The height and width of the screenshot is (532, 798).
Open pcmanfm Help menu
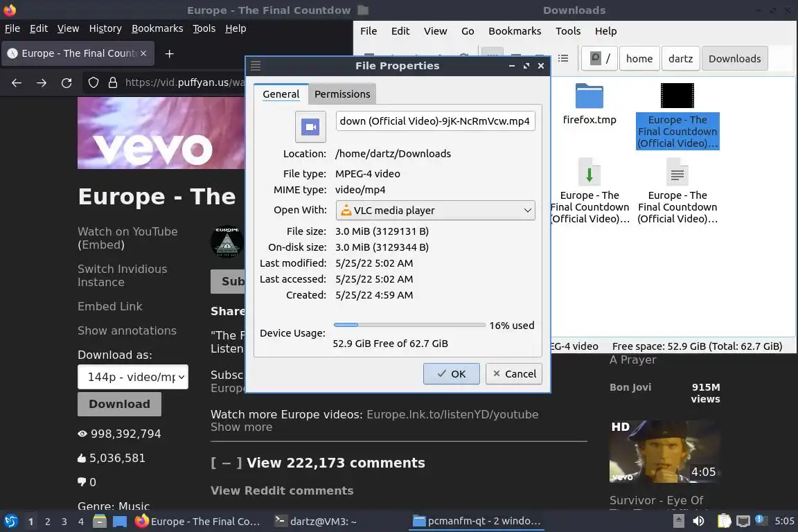tap(605, 31)
